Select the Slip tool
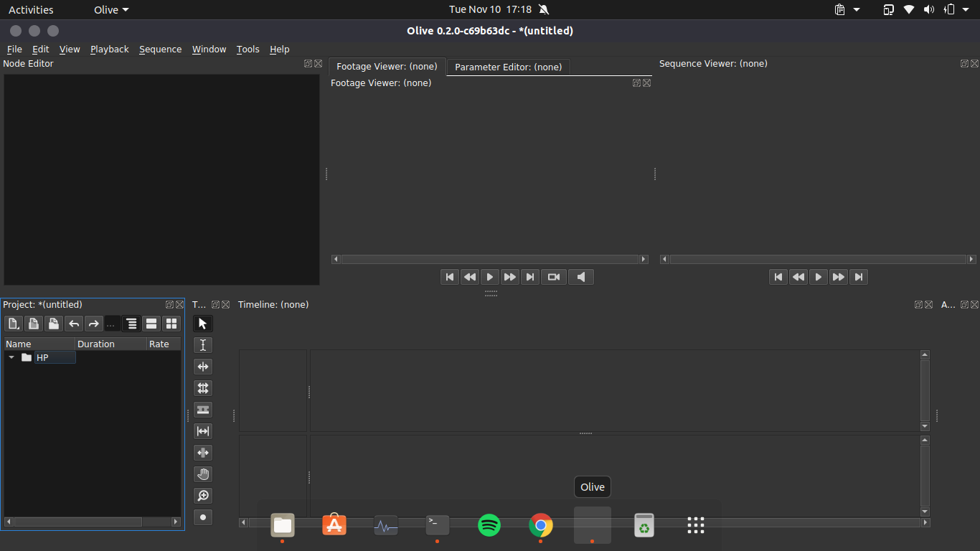980x551 pixels. coord(203,431)
